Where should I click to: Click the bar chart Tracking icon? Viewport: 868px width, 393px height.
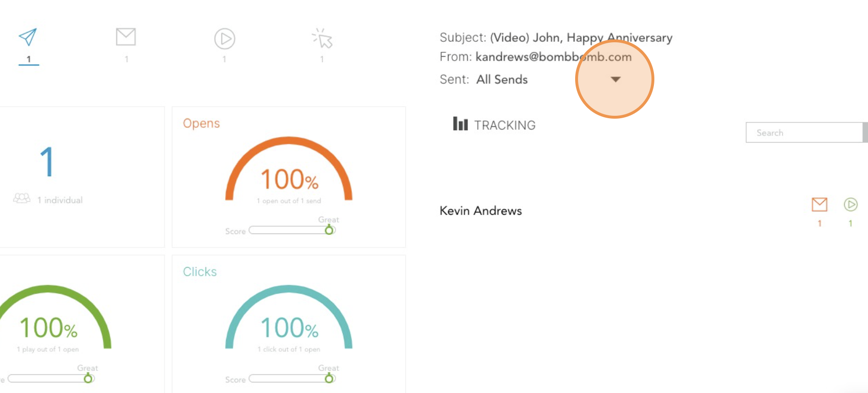click(460, 124)
